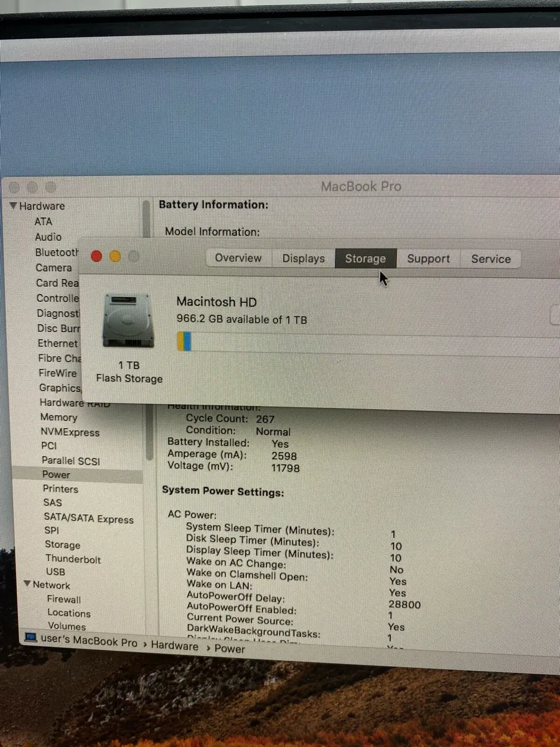Image resolution: width=560 pixels, height=747 pixels.
Task: Select Disc Burning in the sidebar
Action: 59,328
